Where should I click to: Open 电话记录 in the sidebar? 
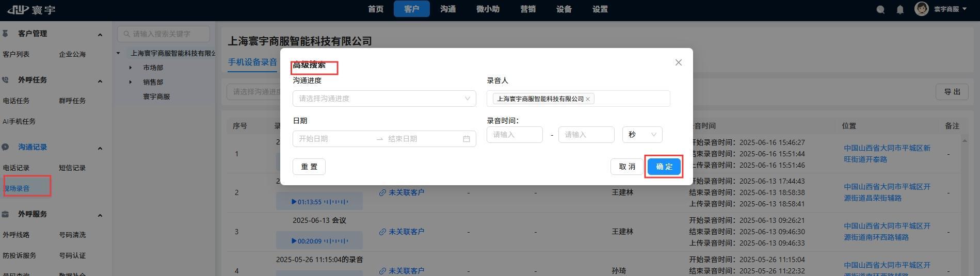click(16, 168)
